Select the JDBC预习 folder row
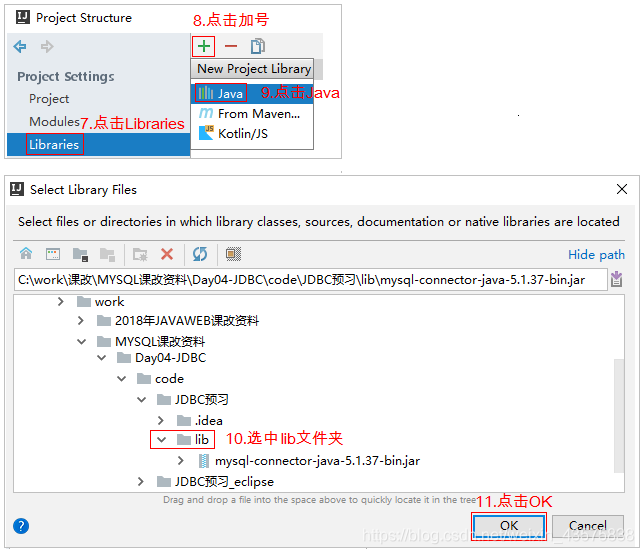The height and width of the screenshot is (554, 644). point(193,400)
